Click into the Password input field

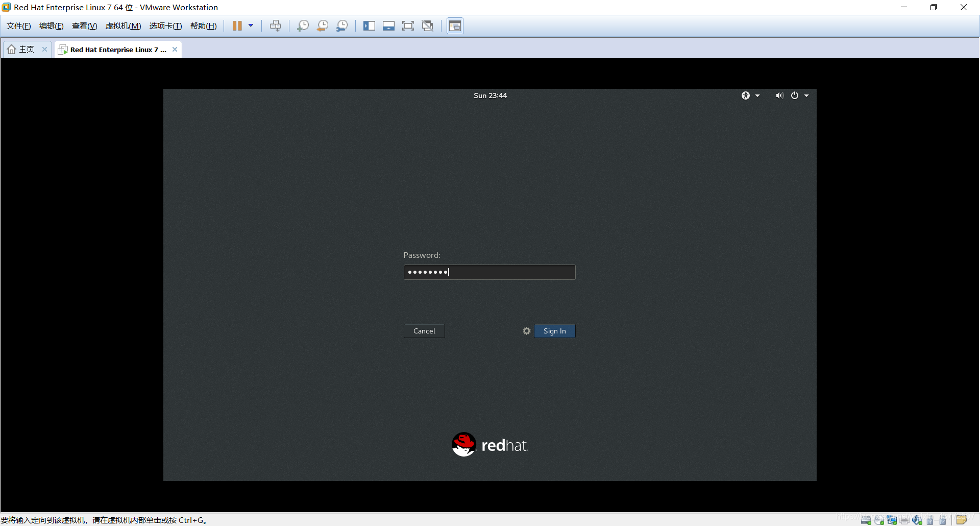pyautogui.click(x=489, y=272)
